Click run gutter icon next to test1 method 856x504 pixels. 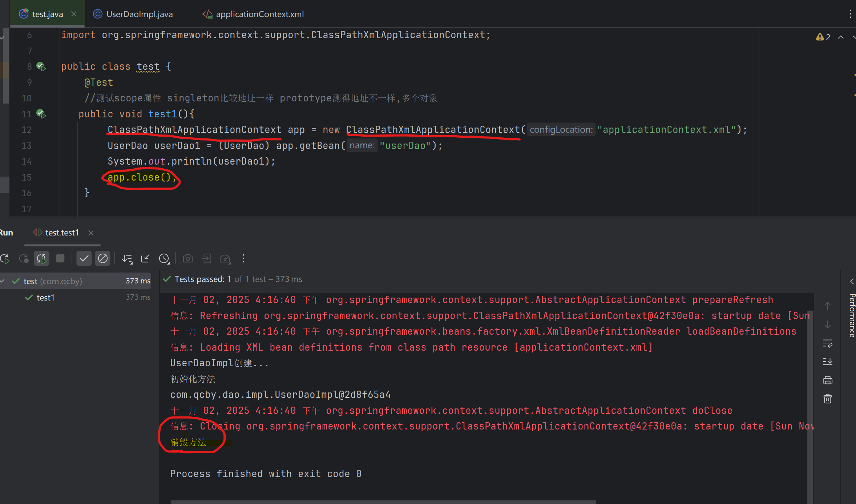41,114
